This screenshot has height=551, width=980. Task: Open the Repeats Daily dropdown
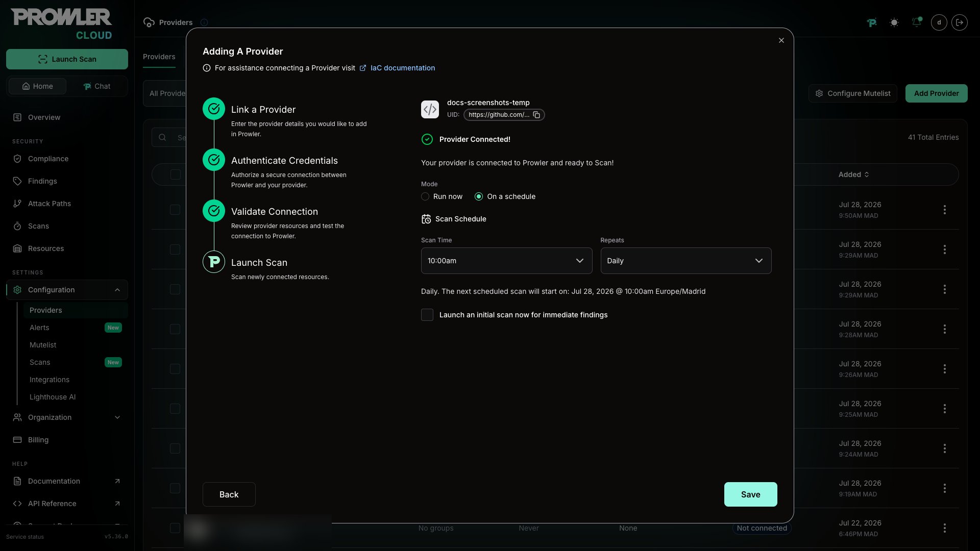tap(686, 261)
